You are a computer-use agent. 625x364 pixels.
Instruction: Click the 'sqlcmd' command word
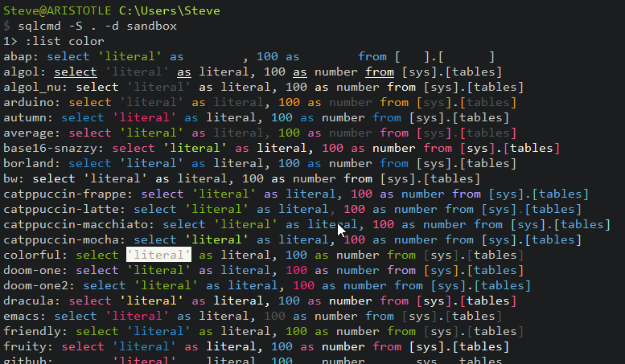pos(39,26)
